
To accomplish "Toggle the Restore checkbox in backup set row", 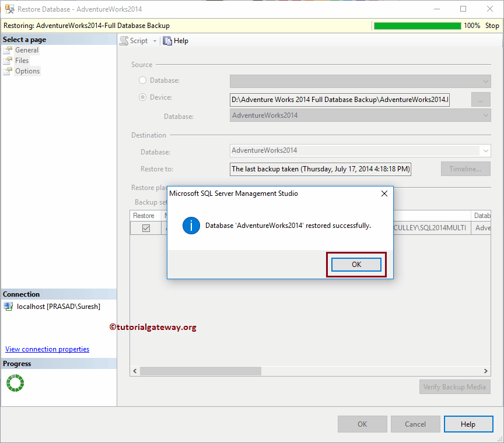I will click(146, 228).
